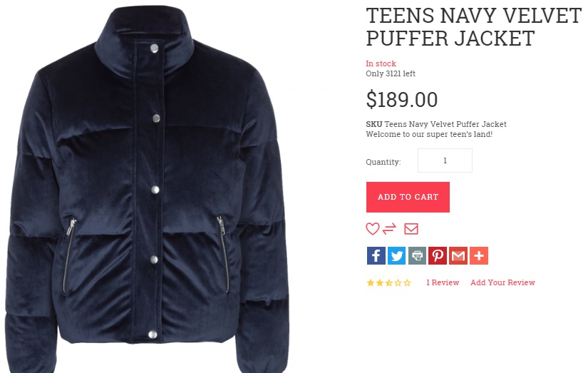The height and width of the screenshot is (373, 588).
Task: Click the Only 3121 left text
Action: point(391,73)
